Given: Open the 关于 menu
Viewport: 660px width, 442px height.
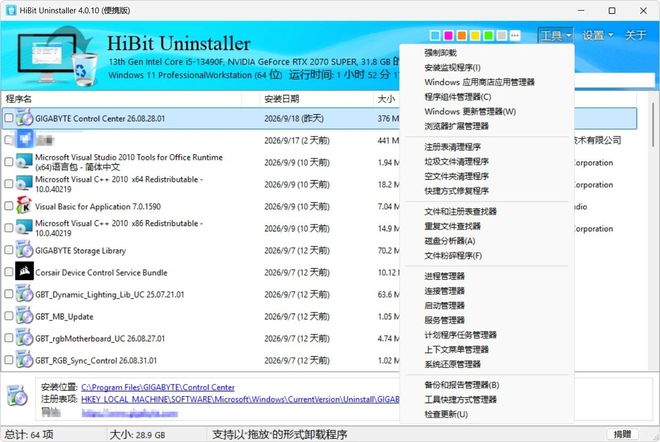Looking at the screenshot, I should 635,35.
